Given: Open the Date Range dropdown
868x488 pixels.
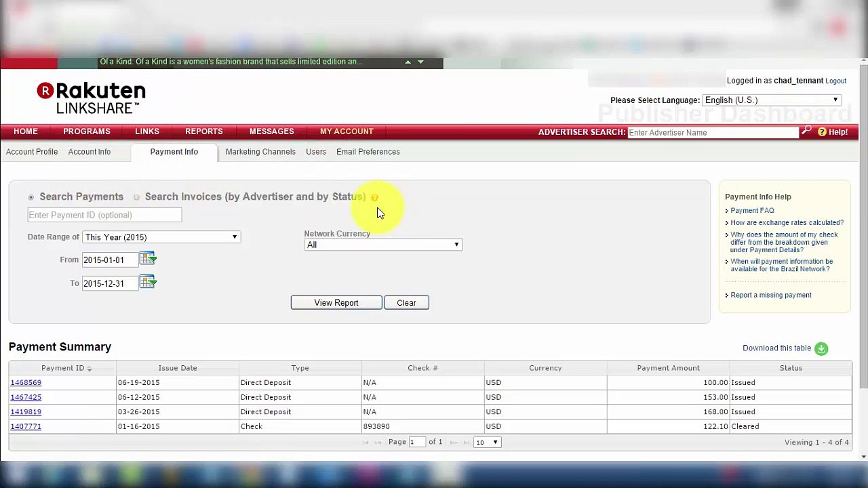Looking at the screenshot, I should (x=161, y=237).
